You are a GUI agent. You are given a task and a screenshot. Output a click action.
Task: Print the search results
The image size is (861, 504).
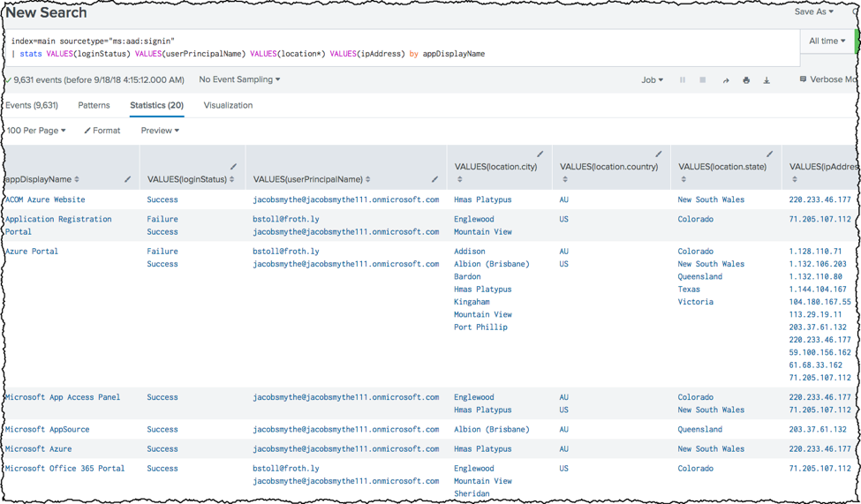746,80
